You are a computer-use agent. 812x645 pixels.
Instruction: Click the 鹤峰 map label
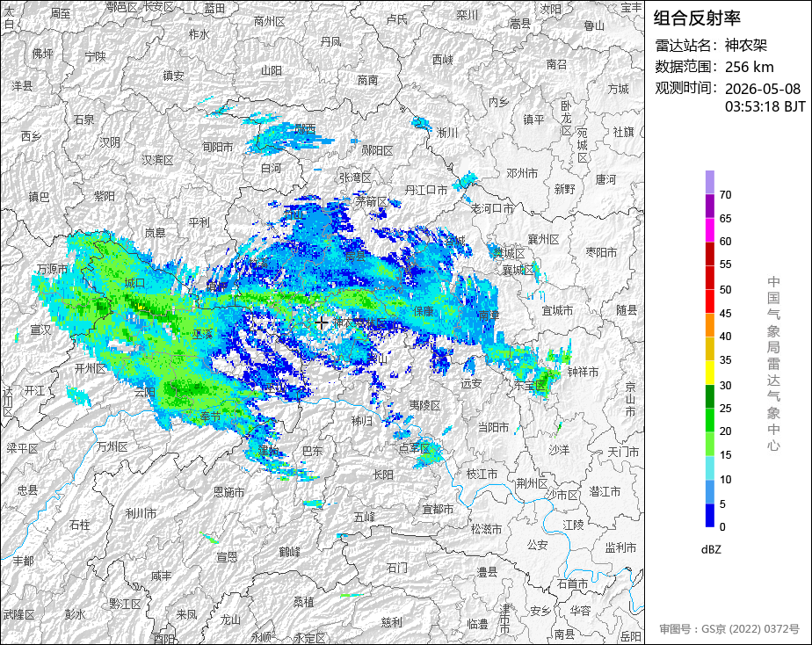[289, 553]
